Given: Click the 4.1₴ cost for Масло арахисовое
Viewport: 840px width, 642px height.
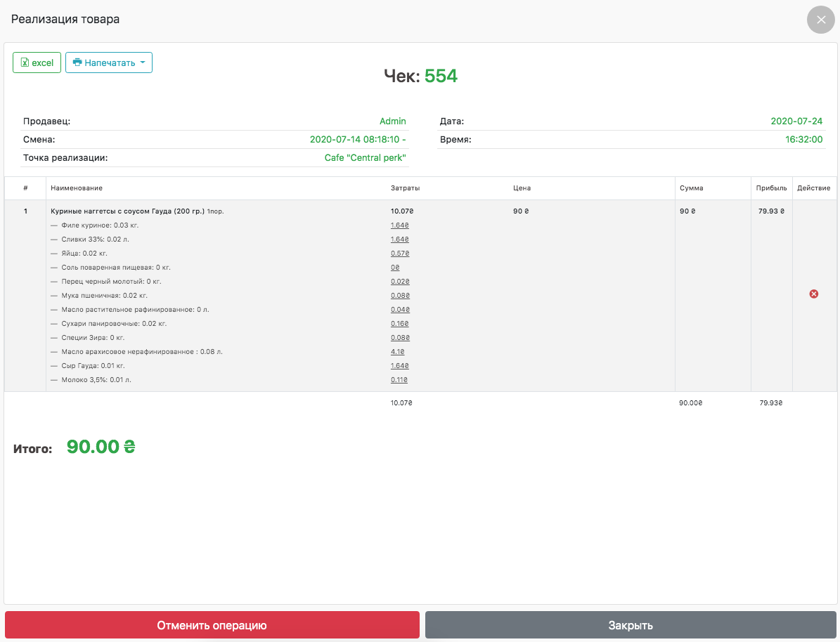Looking at the screenshot, I should (x=397, y=352).
